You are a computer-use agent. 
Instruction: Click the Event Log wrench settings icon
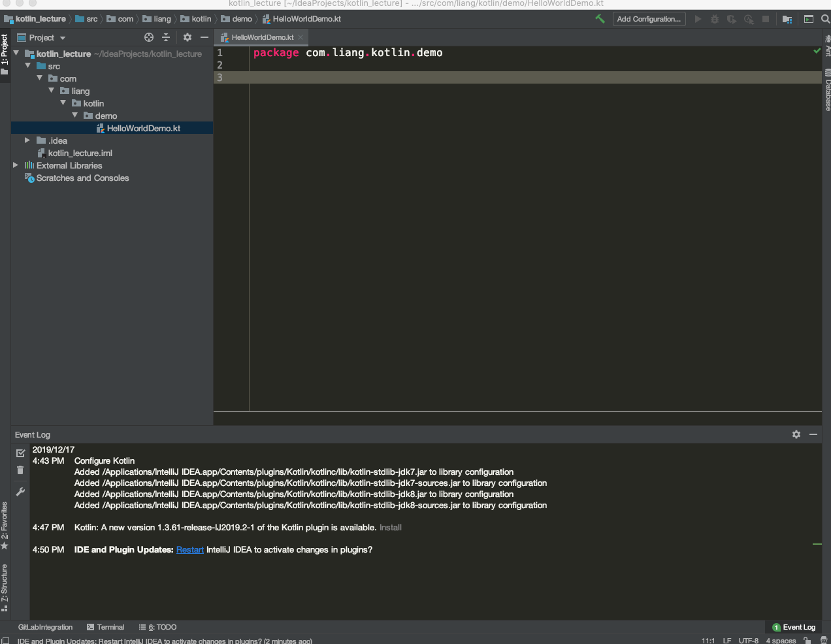[20, 492]
